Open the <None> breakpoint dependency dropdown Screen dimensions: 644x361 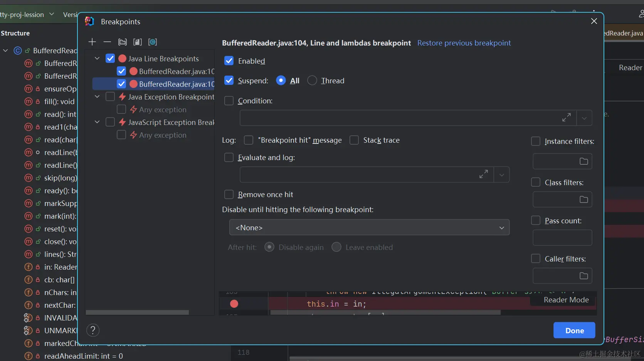(369, 227)
